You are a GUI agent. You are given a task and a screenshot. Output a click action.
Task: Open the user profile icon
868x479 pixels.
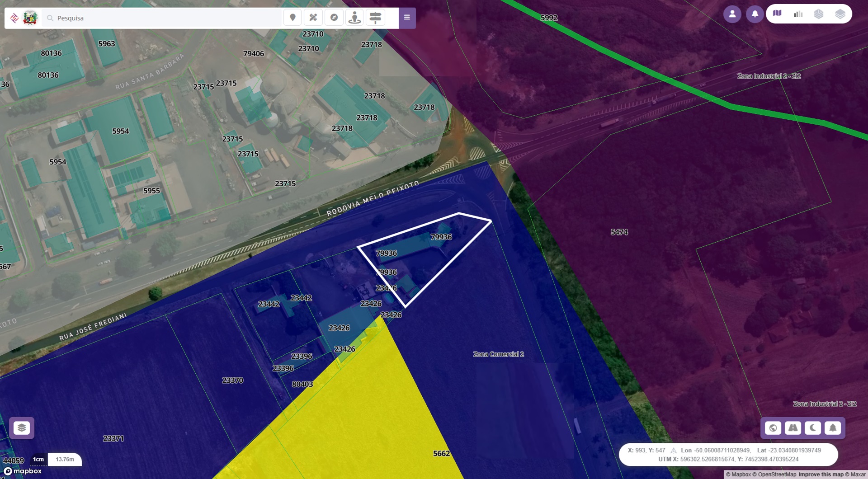click(732, 14)
